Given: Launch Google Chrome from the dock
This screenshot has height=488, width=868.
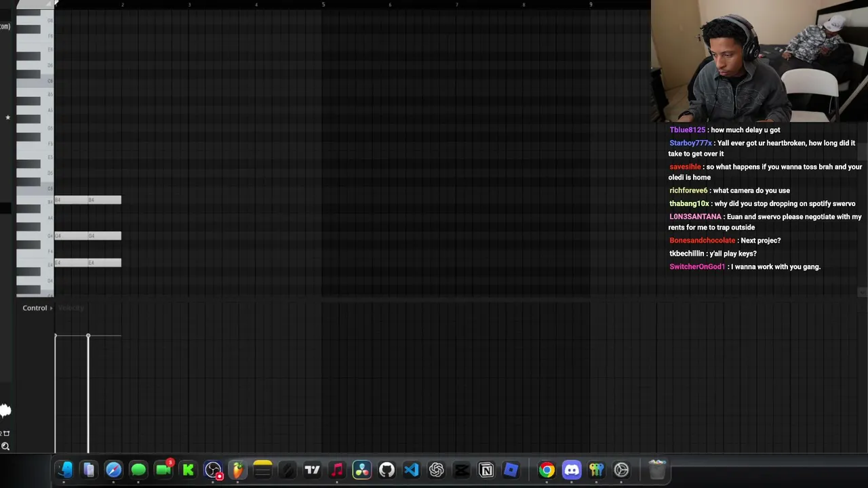Looking at the screenshot, I should coord(547,470).
